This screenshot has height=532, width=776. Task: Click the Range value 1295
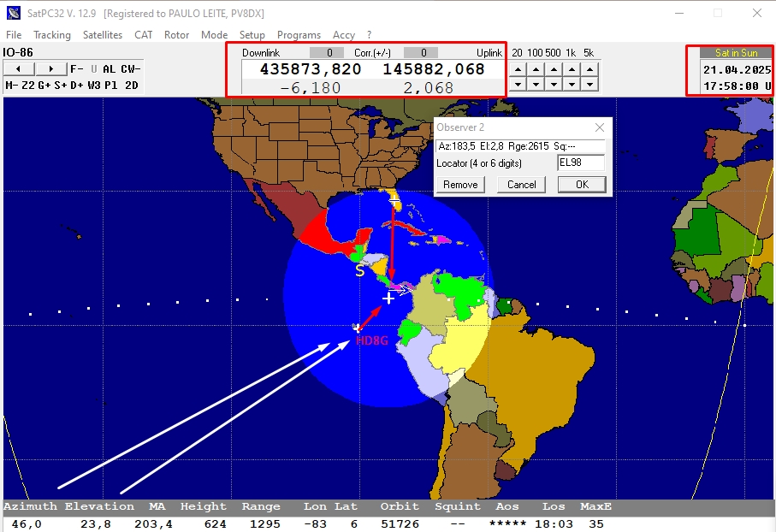[264, 524]
